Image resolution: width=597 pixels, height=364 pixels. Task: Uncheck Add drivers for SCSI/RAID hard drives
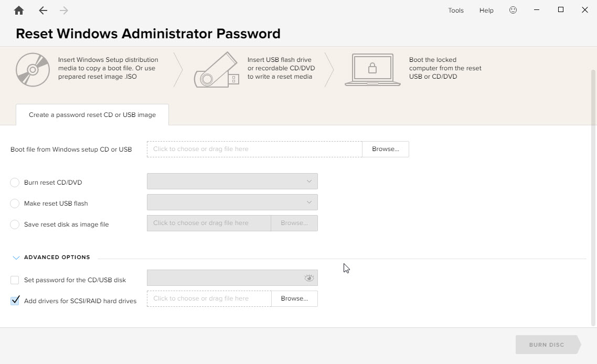pos(15,301)
